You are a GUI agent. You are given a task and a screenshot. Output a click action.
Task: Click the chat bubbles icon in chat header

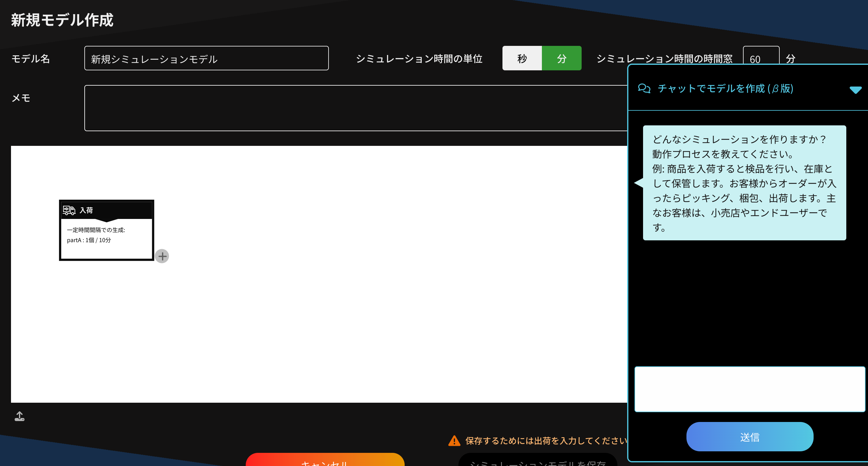(644, 88)
